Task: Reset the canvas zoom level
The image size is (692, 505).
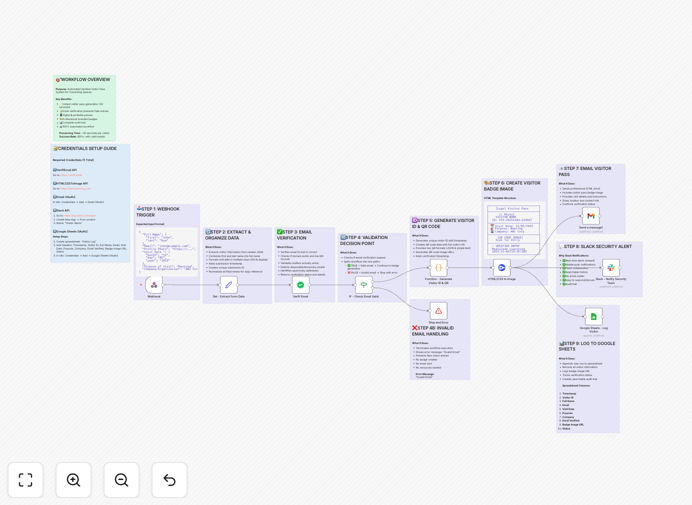Action: [x=169, y=480]
